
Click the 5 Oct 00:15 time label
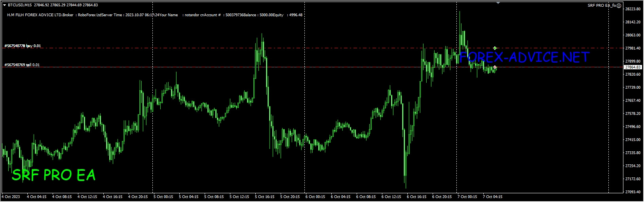(163, 196)
